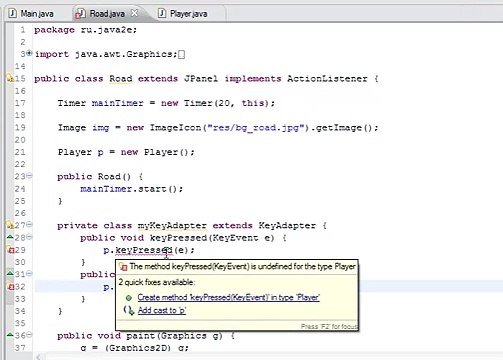503x360 pixels.
Task: Collapse the method on line 31
Action: (x=29, y=273)
